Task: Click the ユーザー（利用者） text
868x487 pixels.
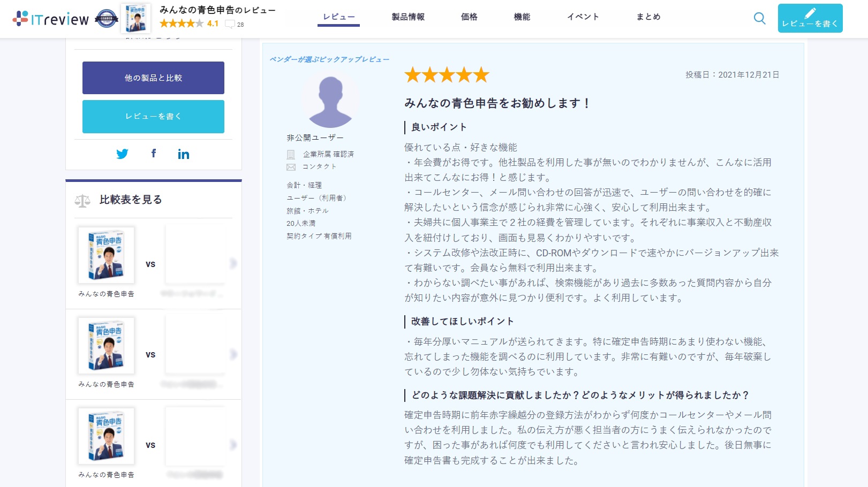Action: click(318, 198)
